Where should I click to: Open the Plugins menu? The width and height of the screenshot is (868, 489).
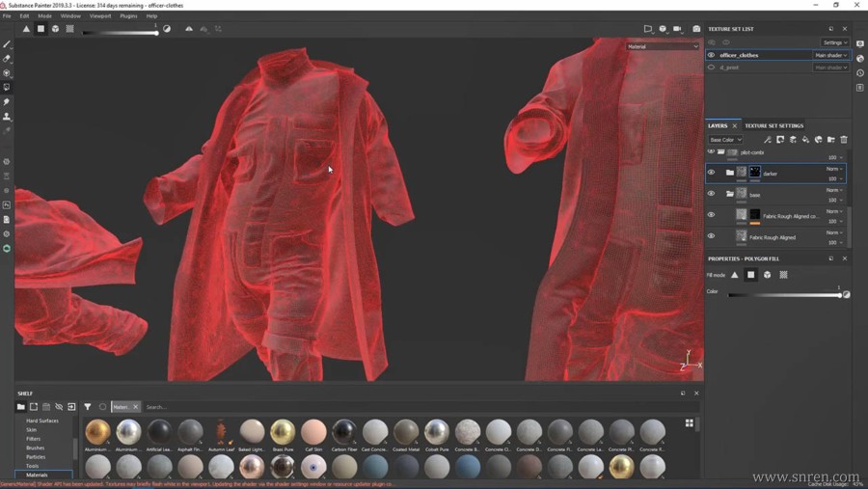128,16
